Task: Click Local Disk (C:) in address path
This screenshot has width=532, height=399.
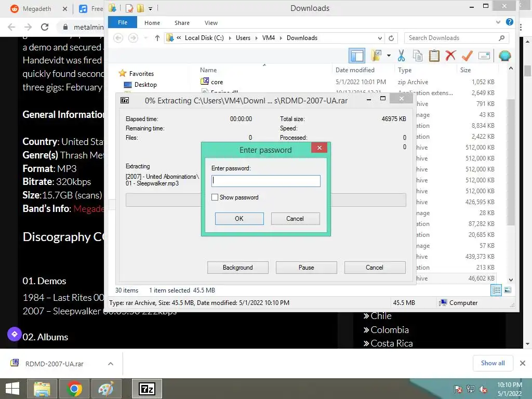Action: pyautogui.click(x=204, y=38)
